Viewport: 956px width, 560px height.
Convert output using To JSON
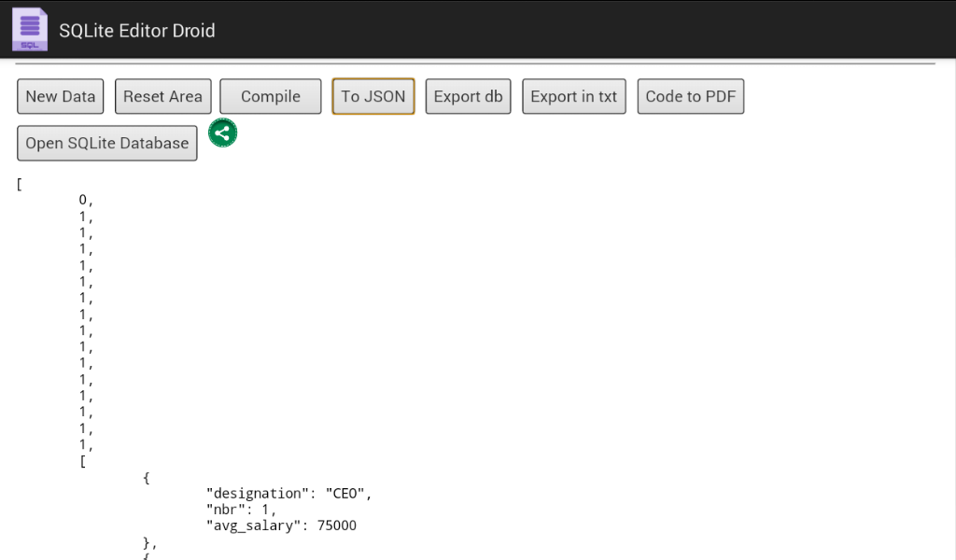373,96
